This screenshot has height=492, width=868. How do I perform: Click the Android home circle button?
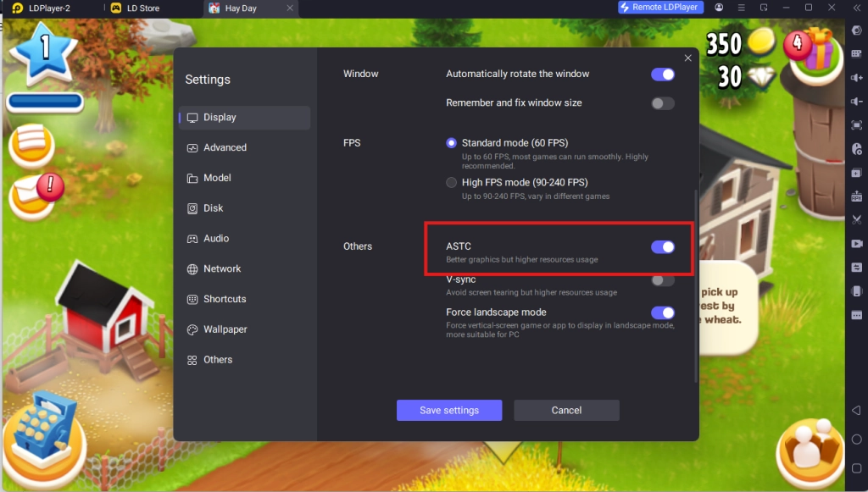coord(856,439)
